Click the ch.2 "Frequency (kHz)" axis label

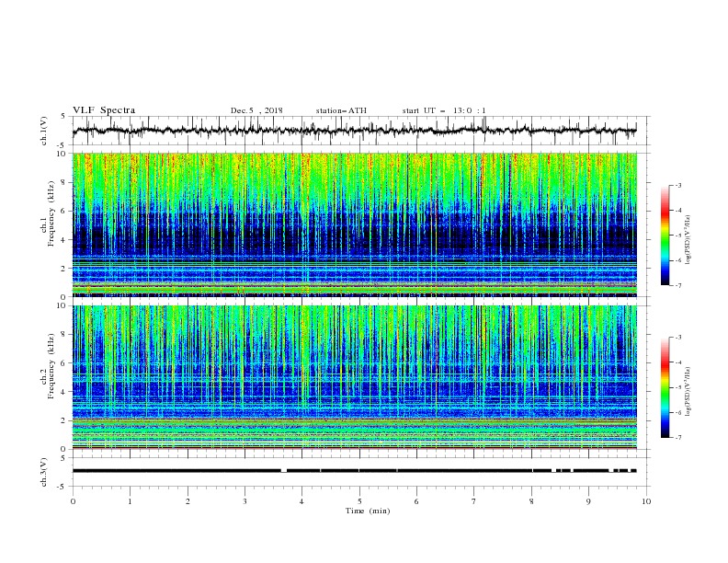coord(51,366)
